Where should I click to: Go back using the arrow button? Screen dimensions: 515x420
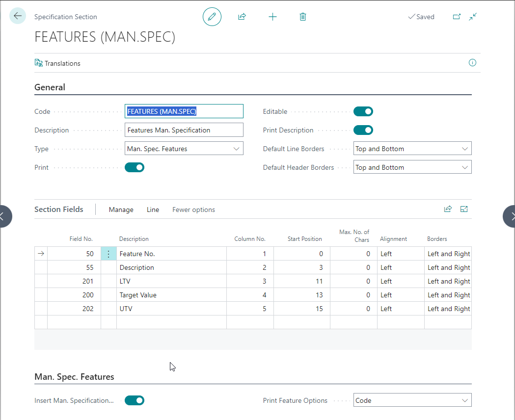(x=17, y=16)
